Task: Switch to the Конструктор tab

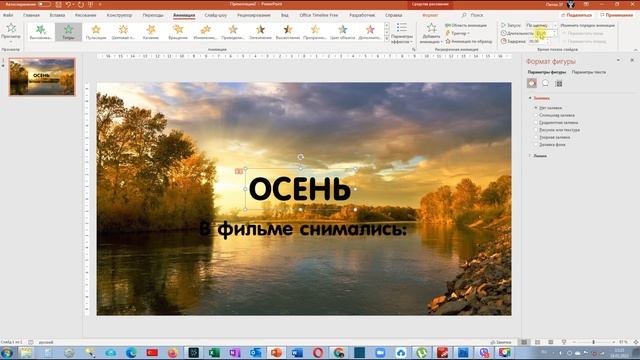Action: pos(119,15)
